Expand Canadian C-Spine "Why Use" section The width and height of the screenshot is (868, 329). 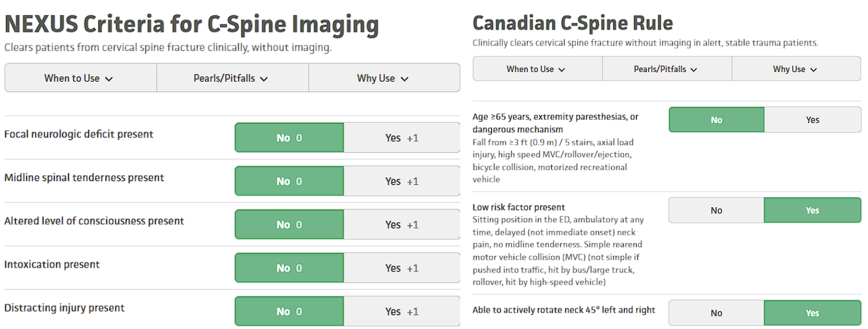[795, 69]
